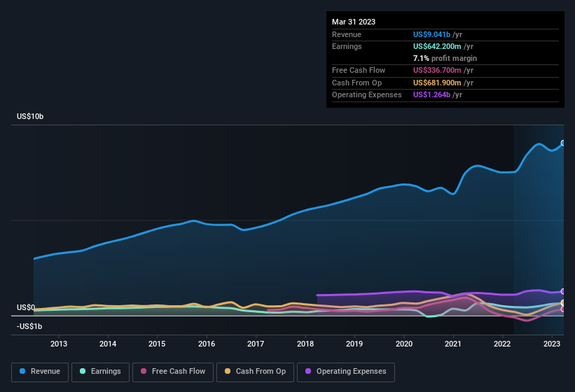Click the US$642.200m earnings value
The width and height of the screenshot is (575, 392).
pos(437,46)
